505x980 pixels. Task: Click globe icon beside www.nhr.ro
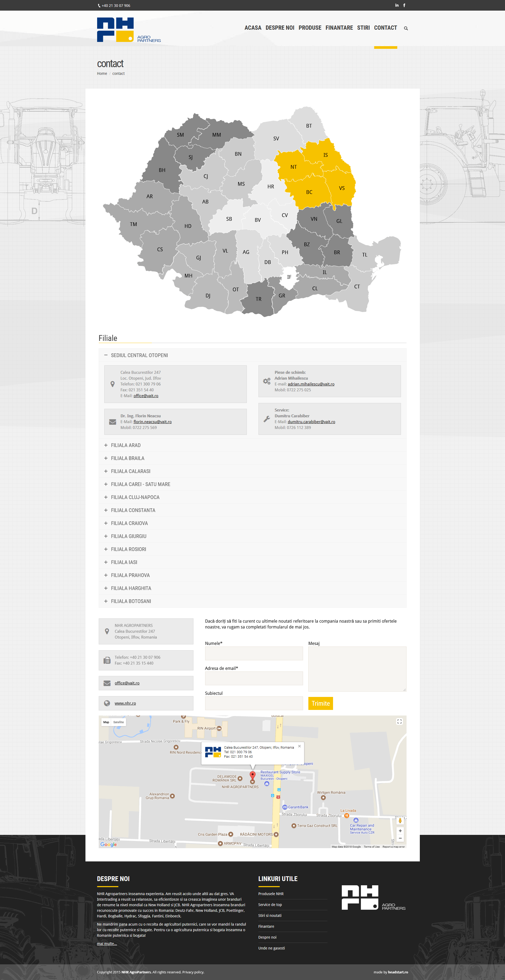click(107, 703)
